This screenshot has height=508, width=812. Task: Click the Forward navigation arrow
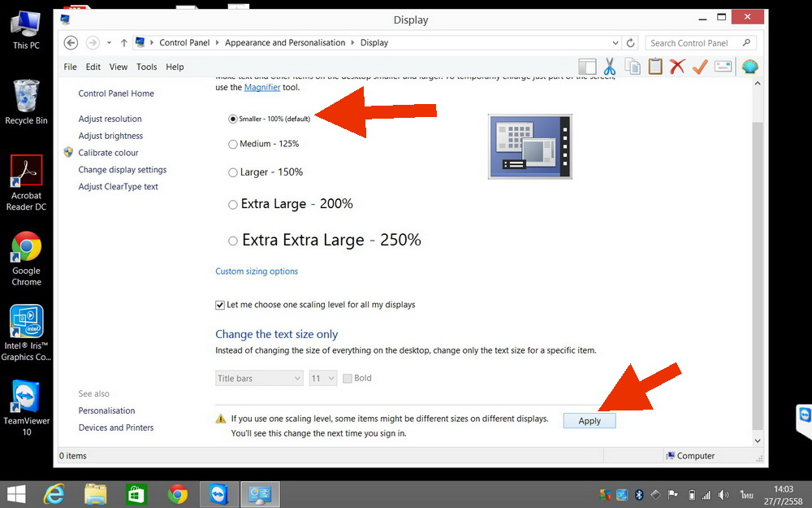click(93, 42)
